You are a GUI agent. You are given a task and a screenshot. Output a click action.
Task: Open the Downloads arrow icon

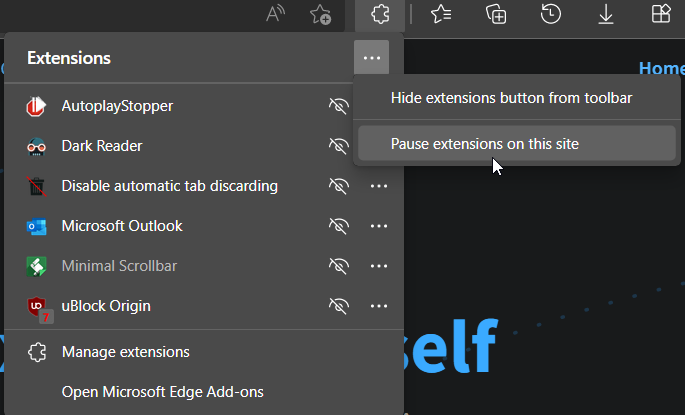[605, 14]
